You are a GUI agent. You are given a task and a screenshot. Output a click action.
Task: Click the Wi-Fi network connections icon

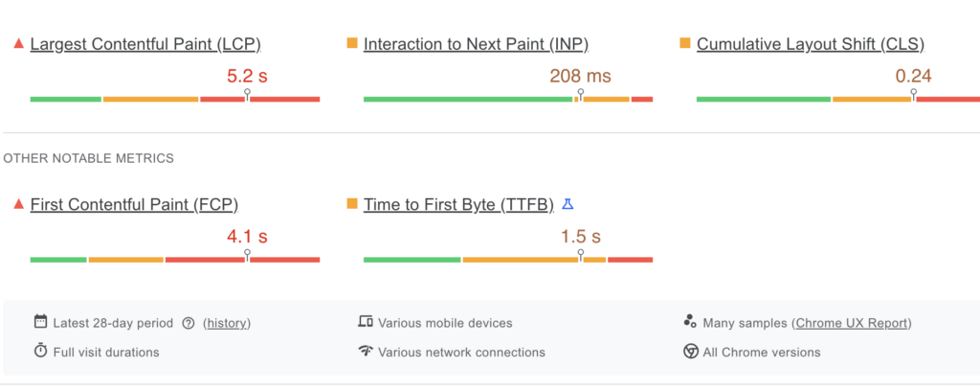[x=365, y=352]
